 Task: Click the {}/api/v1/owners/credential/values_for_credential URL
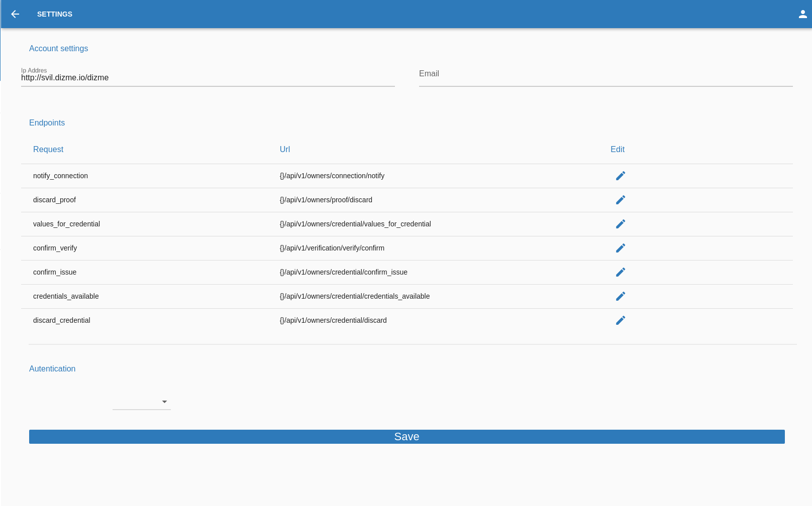click(x=355, y=224)
